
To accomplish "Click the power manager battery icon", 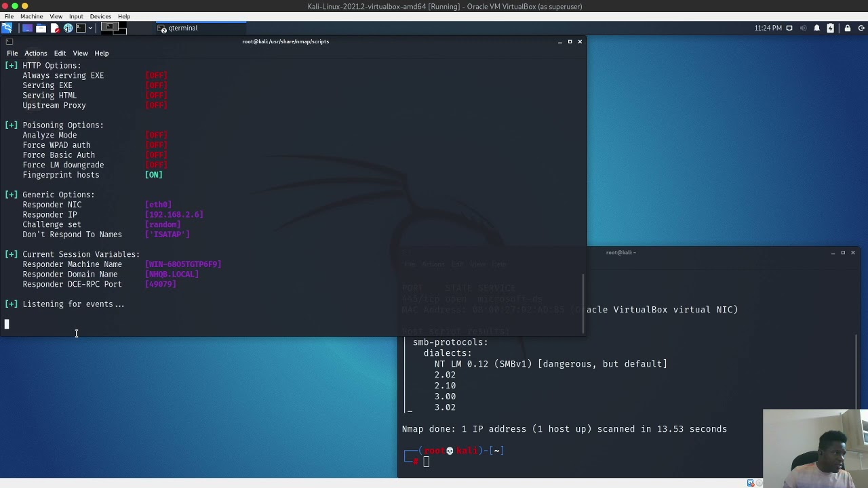I will [x=830, y=28].
